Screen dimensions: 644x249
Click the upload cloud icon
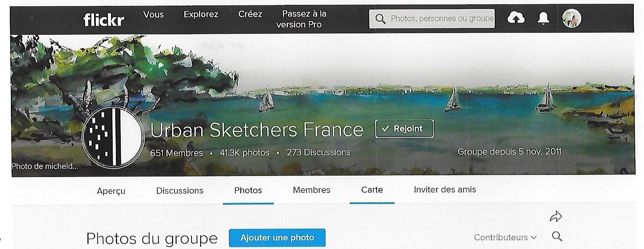[516, 18]
